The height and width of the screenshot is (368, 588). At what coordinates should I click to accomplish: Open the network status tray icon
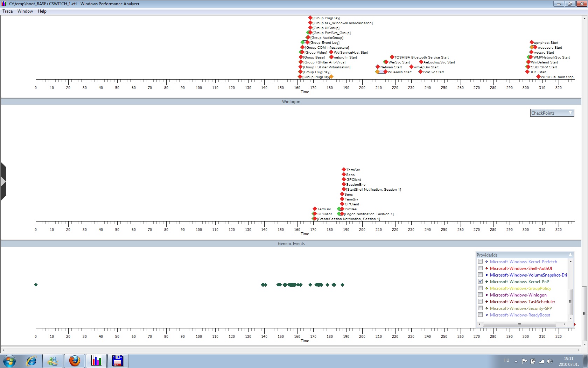(541, 361)
